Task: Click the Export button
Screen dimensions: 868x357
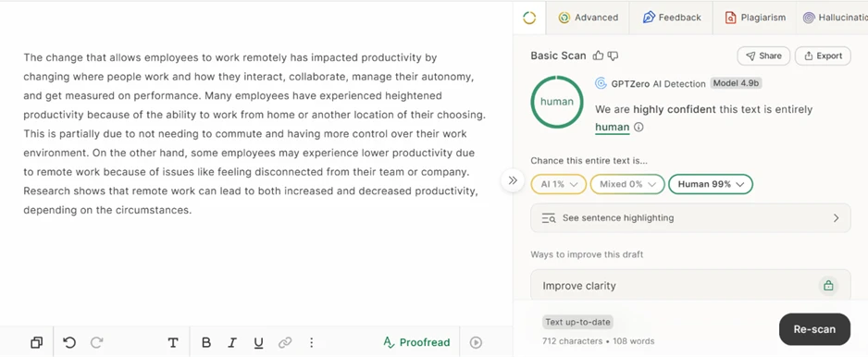Action: coord(823,55)
